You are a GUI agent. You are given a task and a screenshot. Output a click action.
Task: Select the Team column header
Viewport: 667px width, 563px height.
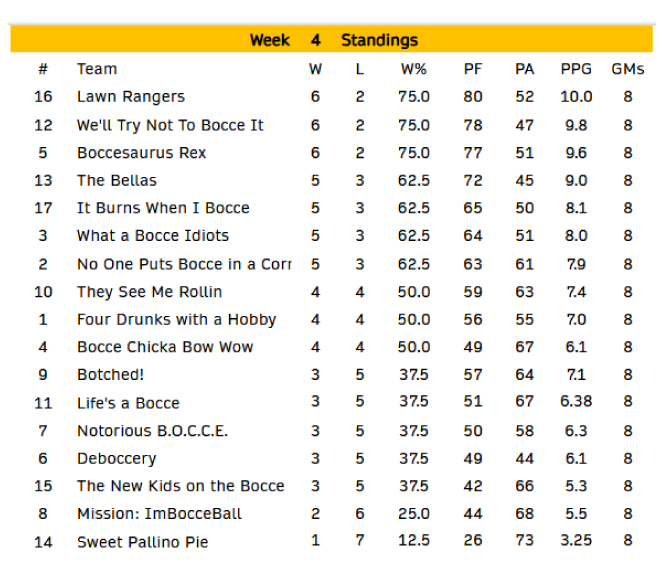[97, 69]
